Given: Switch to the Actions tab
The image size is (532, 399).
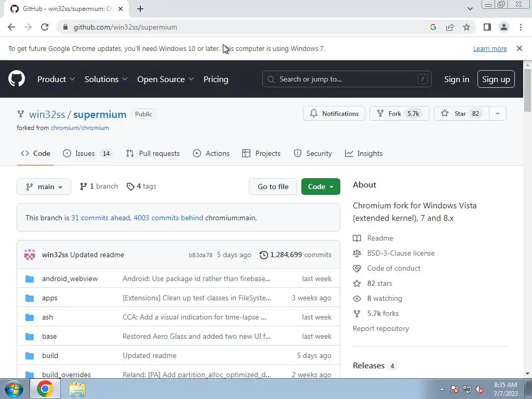Looking at the screenshot, I should pyautogui.click(x=211, y=153).
